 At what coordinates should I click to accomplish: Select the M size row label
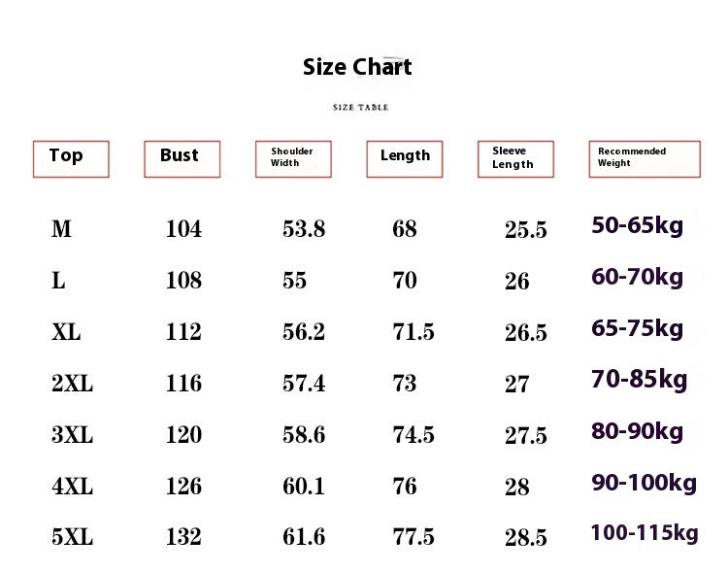(61, 229)
